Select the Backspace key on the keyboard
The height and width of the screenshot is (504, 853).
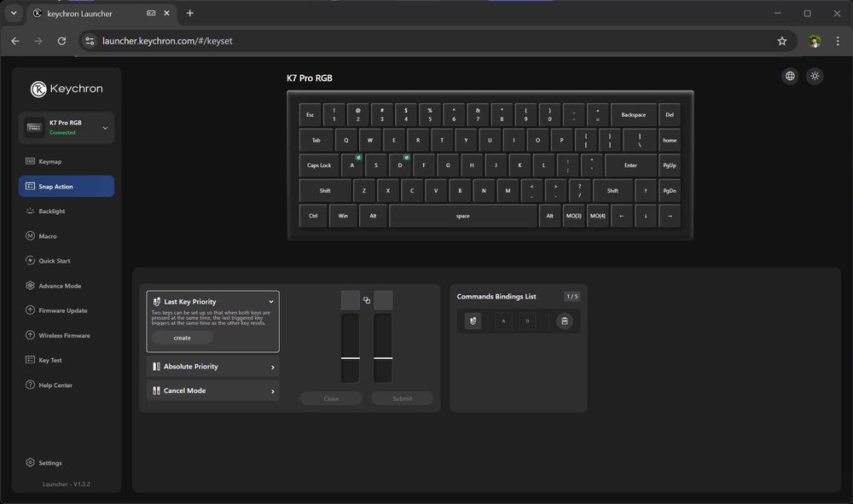633,115
